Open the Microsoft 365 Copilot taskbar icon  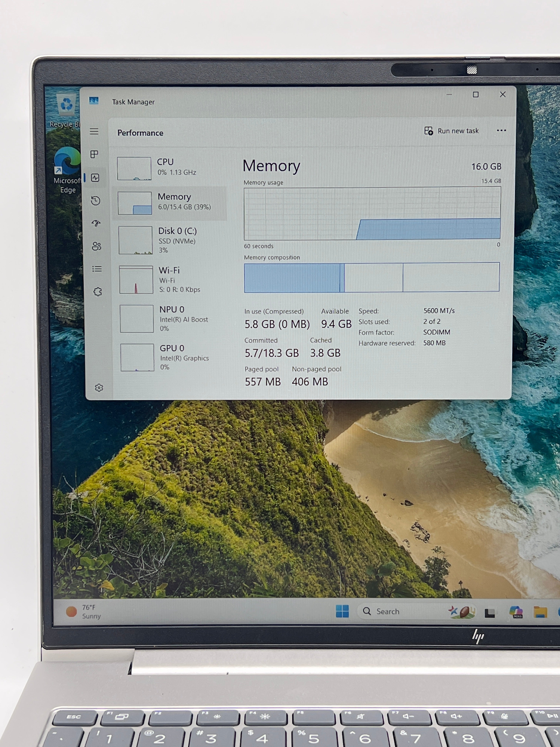pos(516,612)
